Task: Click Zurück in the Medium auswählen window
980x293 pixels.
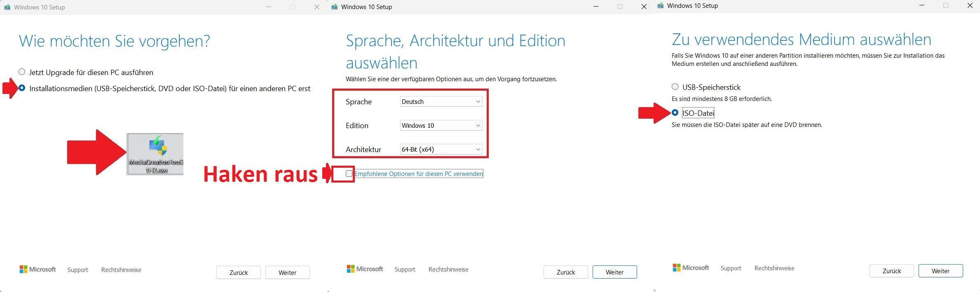Action: (x=892, y=271)
